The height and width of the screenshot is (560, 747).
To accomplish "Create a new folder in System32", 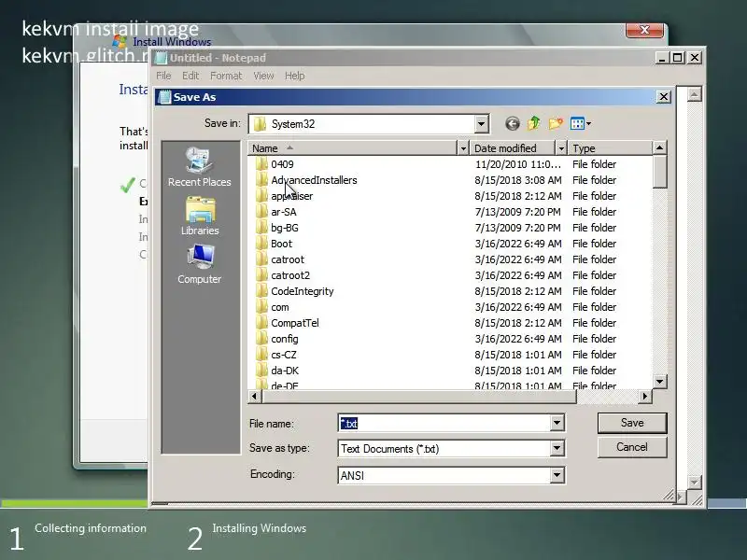I will click(556, 124).
